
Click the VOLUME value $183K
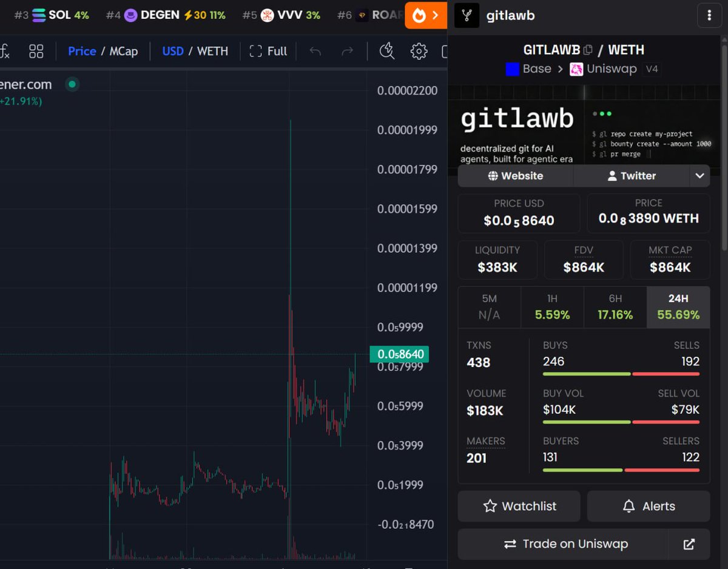click(485, 411)
